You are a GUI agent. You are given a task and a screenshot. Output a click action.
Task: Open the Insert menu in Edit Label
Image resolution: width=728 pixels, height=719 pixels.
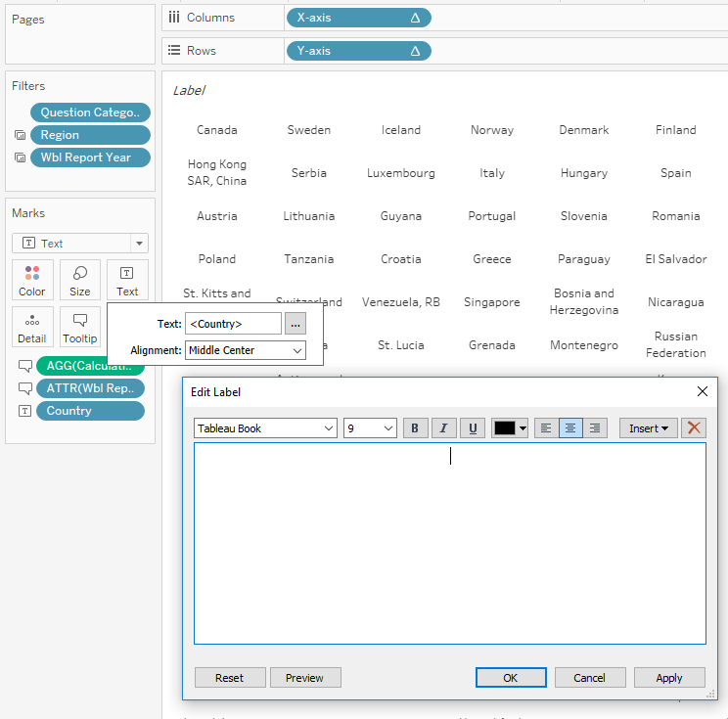(x=648, y=427)
